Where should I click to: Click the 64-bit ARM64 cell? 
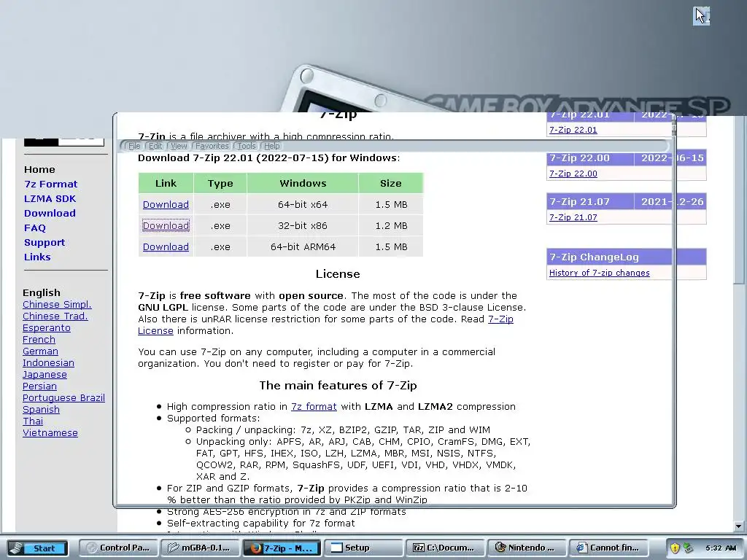pyautogui.click(x=303, y=246)
